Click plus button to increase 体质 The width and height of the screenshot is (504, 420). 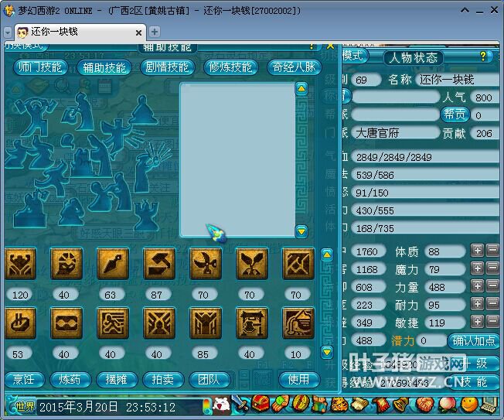[x=478, y=251]
